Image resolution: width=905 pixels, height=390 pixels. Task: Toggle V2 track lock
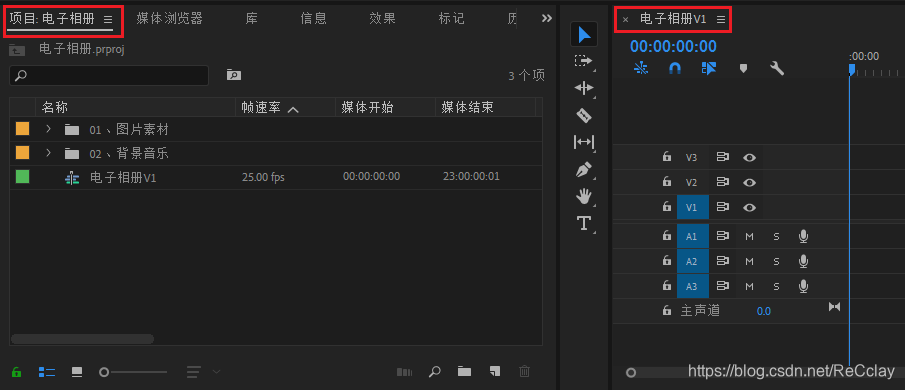[667, 182]
